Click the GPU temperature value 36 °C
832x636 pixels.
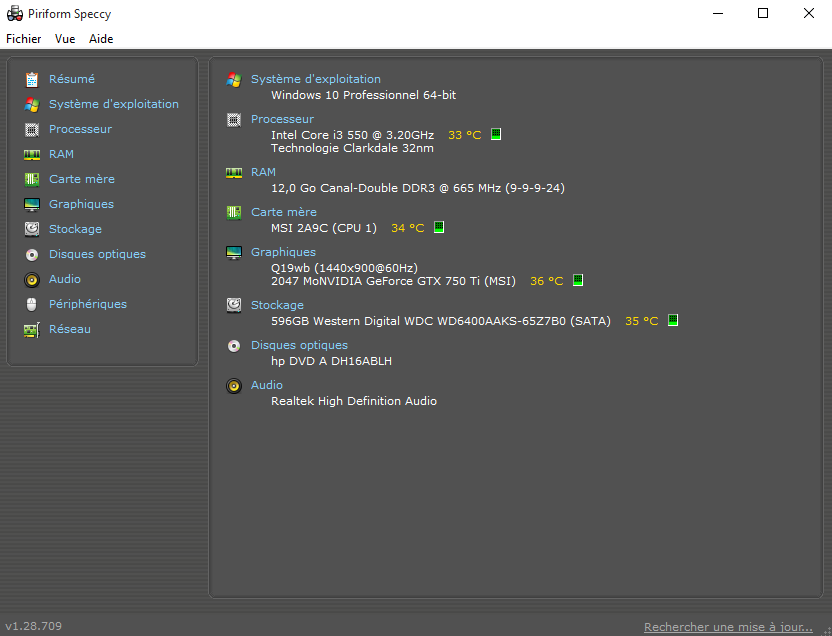(x=547, y=281)
